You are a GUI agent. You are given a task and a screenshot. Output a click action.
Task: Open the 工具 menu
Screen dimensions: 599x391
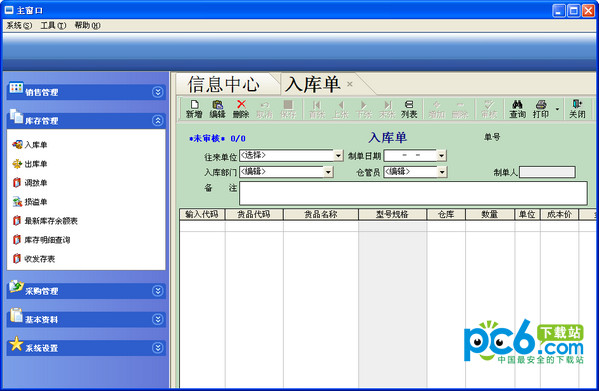tap(53, 26)
